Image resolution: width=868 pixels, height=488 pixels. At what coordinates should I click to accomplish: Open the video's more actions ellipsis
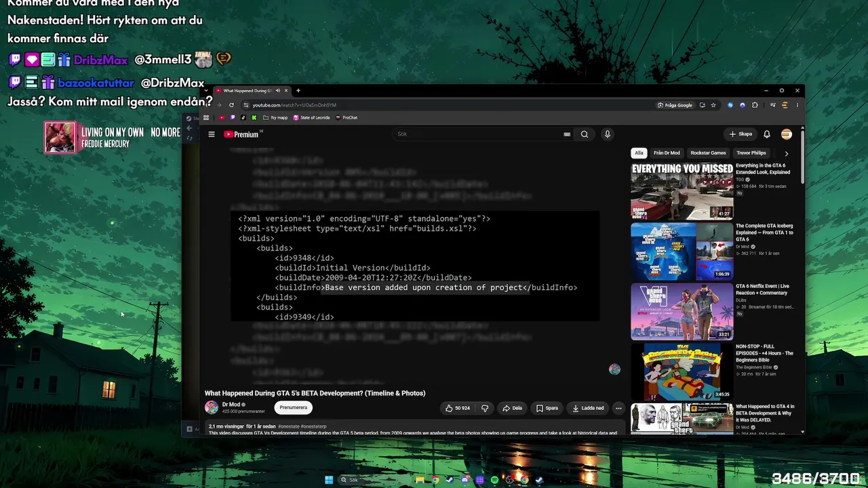coord(618,408)
